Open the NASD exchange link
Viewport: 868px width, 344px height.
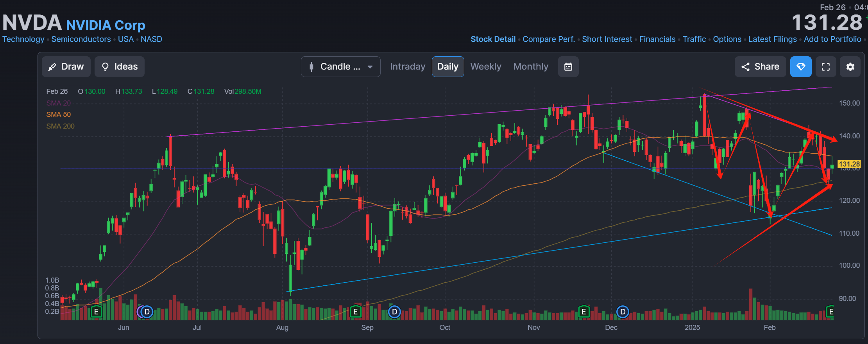152,39
